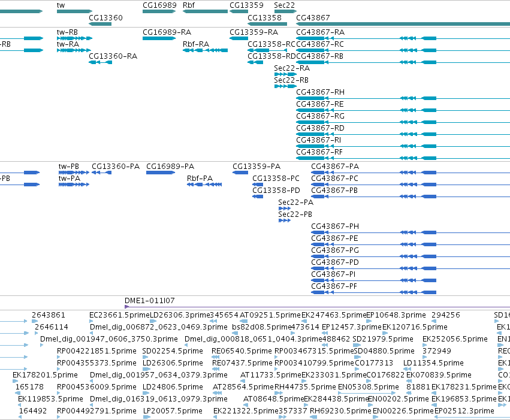Image resolution: width=510 pixels, height=420 pixels.
Task: Select EST AT09251.5prime
Action: tap(270, 315)
